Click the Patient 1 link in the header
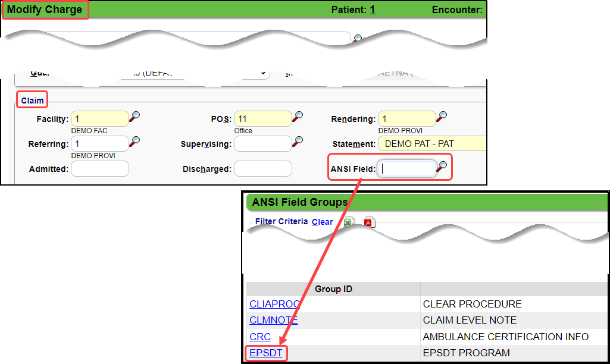Screen dimensions: 610x364 pyautogui.click(x=373, y=10)
